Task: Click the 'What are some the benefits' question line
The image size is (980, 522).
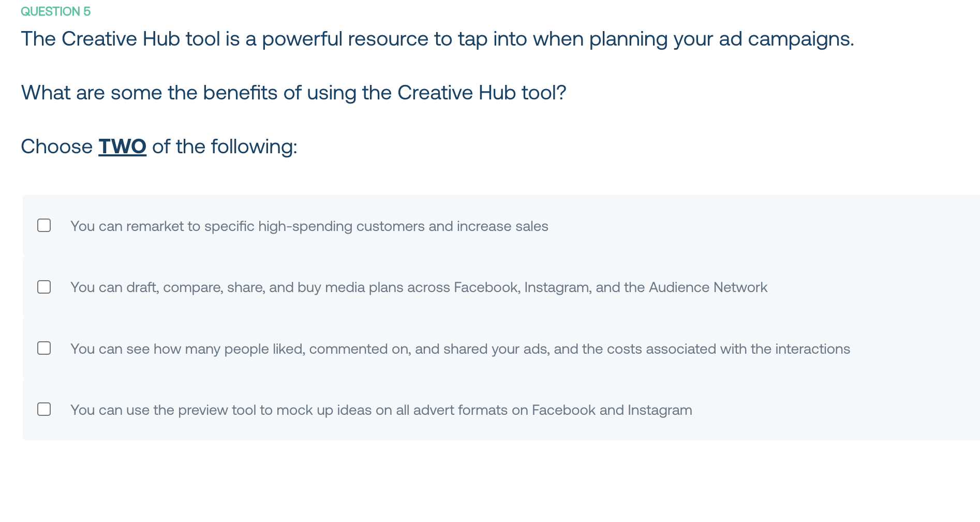Action: point(293,93)
